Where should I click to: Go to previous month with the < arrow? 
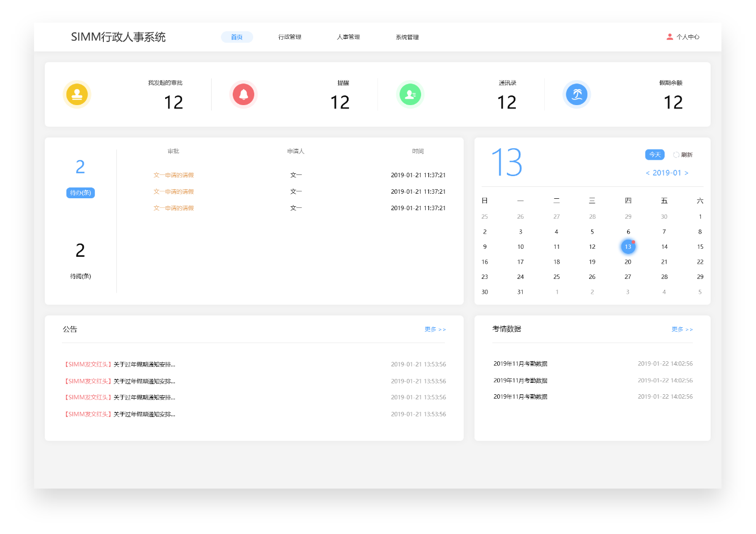point(648,173)
